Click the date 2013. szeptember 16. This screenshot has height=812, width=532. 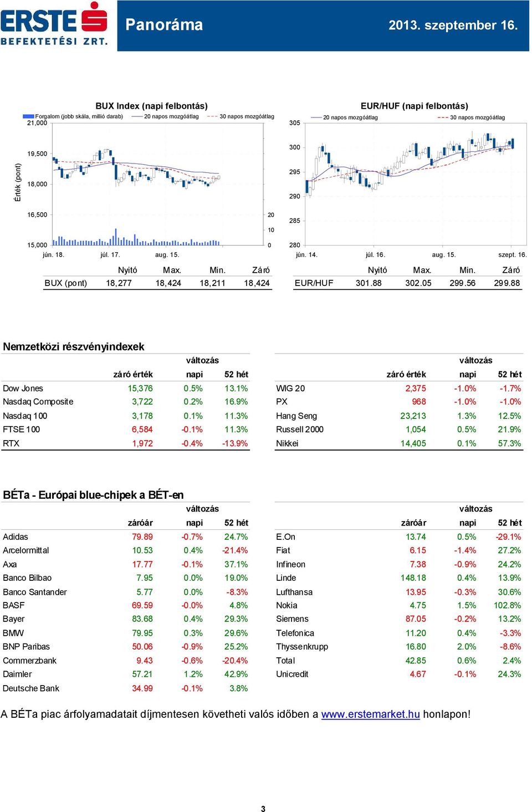tap(453, 25)
